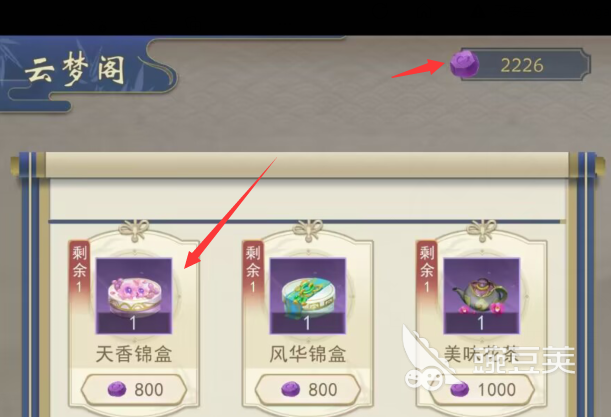
Task: Click the 美味花茶 item name label
Action: (x=482, y=354)
